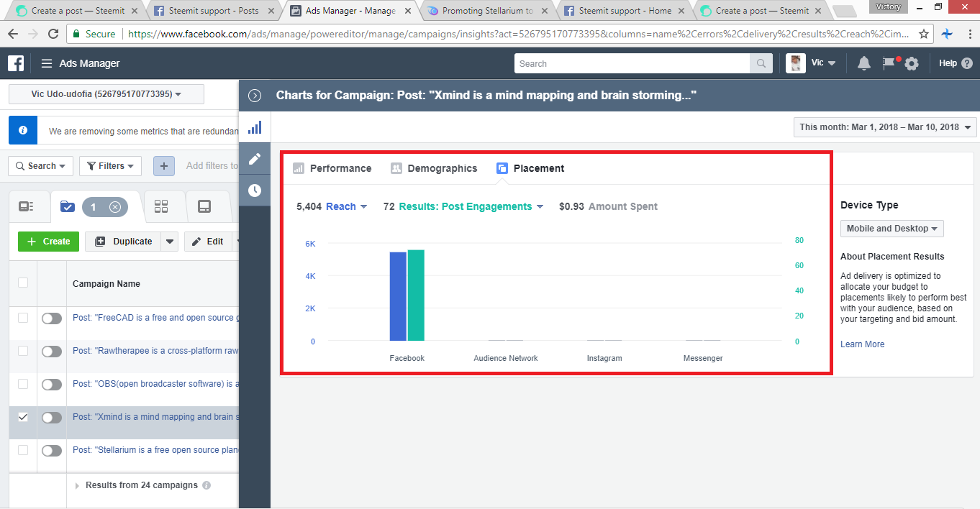Open the history clock side icon
Image resolution: width=980 pixels, height=509 pixels.
coord(254,191)
